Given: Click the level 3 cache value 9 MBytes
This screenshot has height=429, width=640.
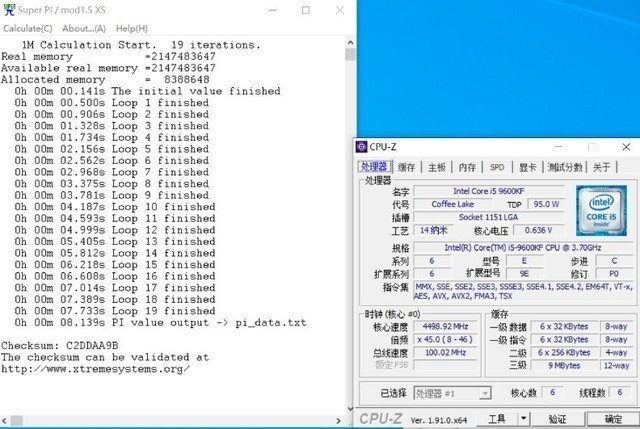Looking at the screenshot, I should point(564,366).
